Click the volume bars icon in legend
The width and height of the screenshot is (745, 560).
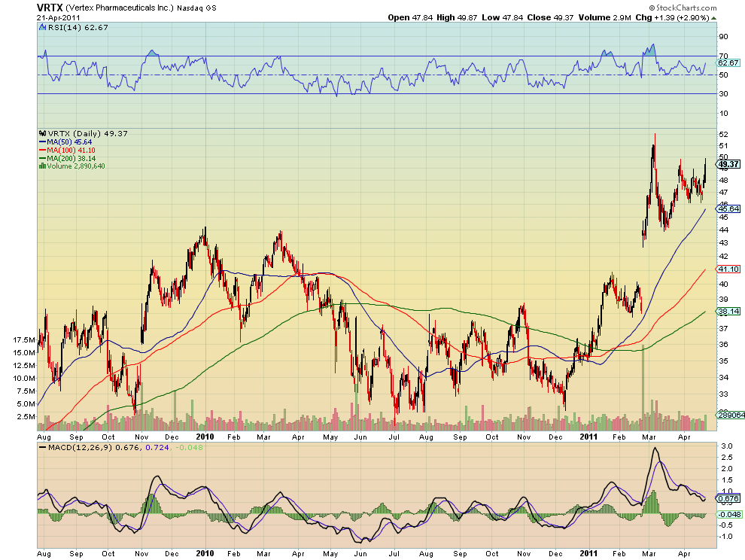42,166
